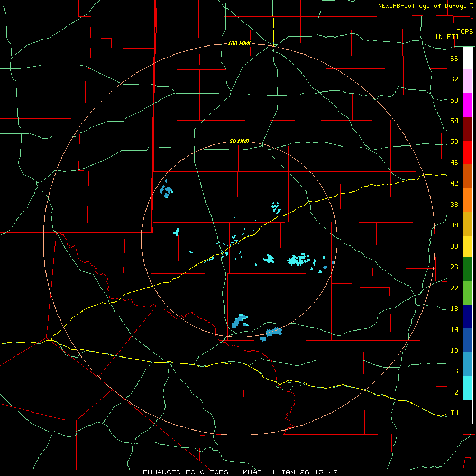Select the black TH legend swatch

tap(467, 411)
